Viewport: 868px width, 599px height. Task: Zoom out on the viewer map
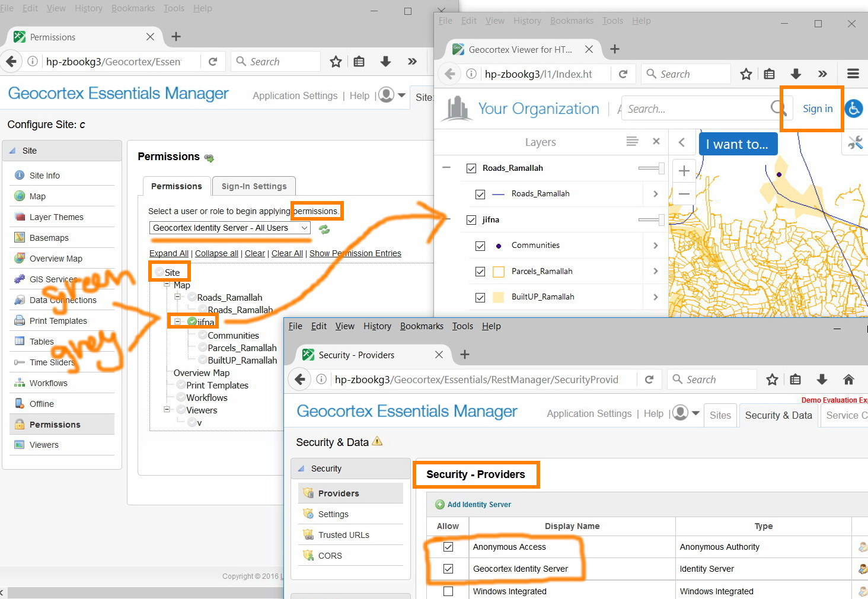pos(684,194)
